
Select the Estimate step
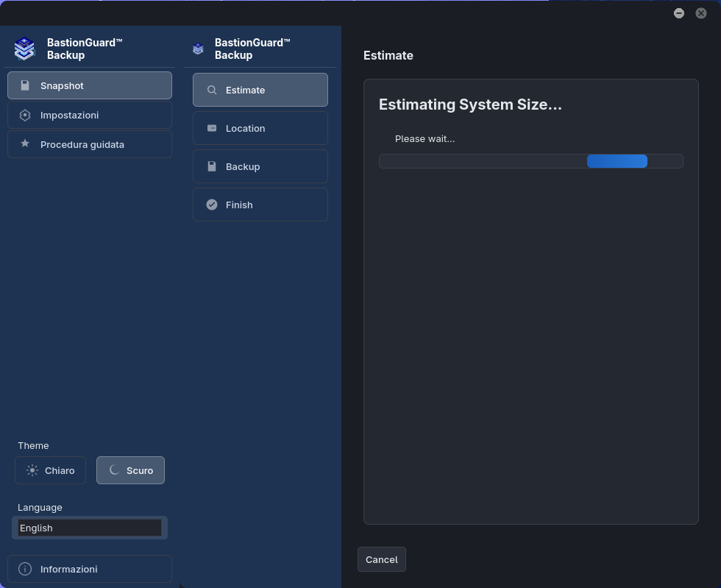click(x=260, y=90)
